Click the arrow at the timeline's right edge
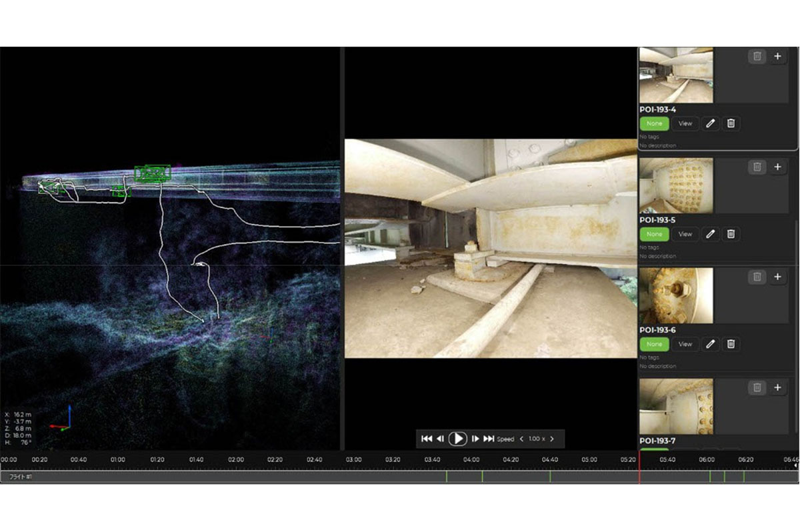 (795, 465)
